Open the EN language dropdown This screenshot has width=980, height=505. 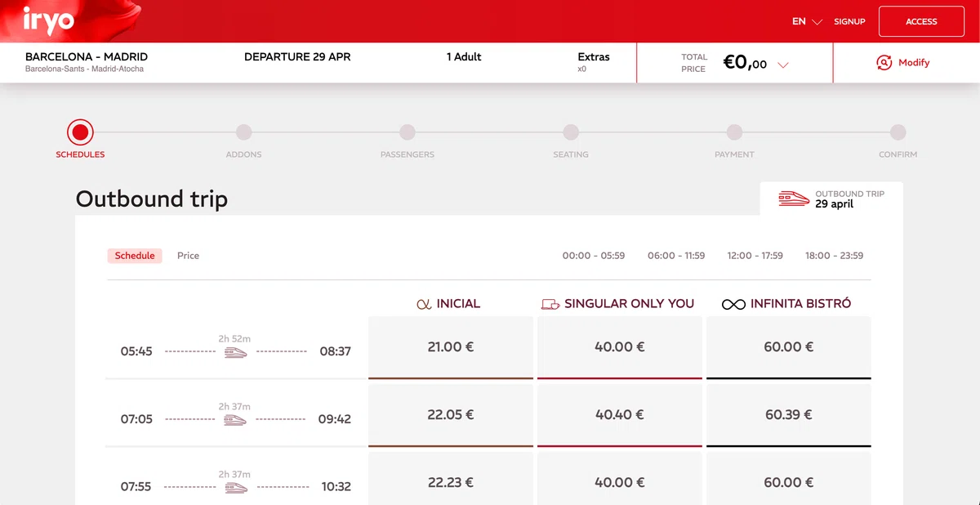click(807, 21)
